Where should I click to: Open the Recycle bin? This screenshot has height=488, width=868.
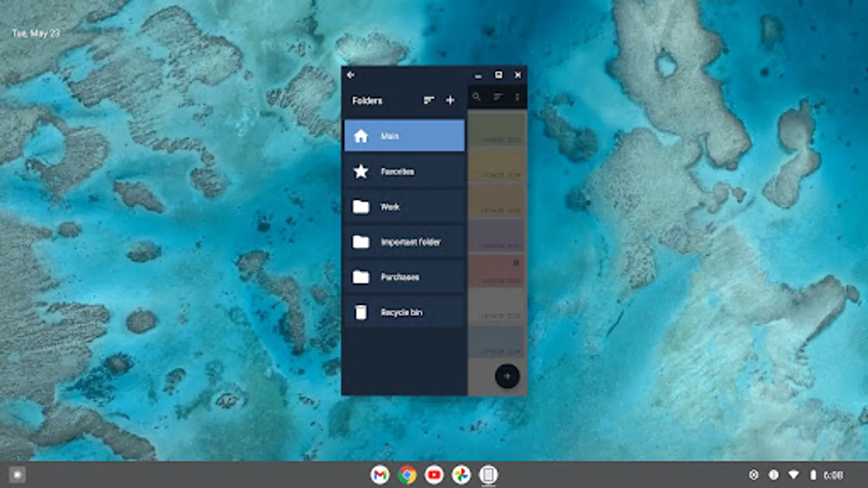point(404,312)
